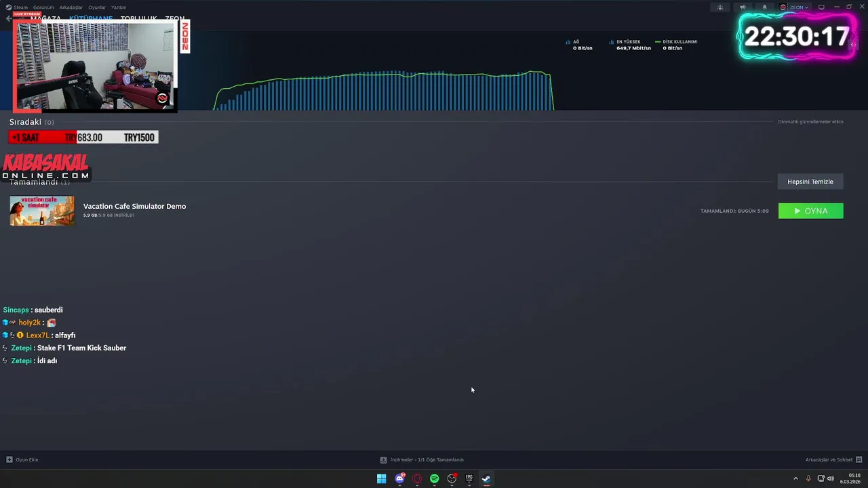
Task: Click the Vacation Cafe Simulator Demo title
Action: coord(134,206)
